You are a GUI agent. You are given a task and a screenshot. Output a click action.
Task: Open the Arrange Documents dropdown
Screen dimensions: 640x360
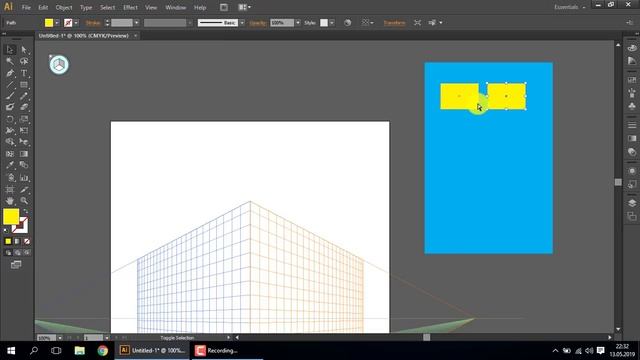[244, 7]
